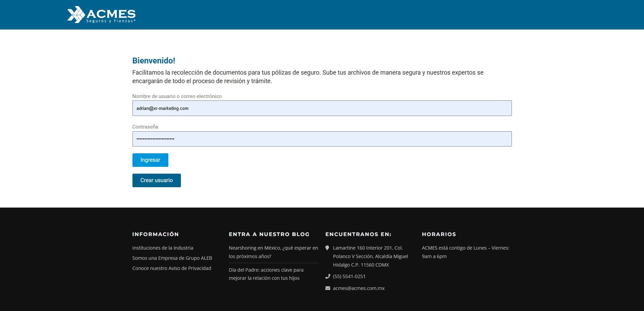The height and width of the screenshot is (311, 644).
Task: Open the Día del Padre blog post
Action: (x=266, y=274)
